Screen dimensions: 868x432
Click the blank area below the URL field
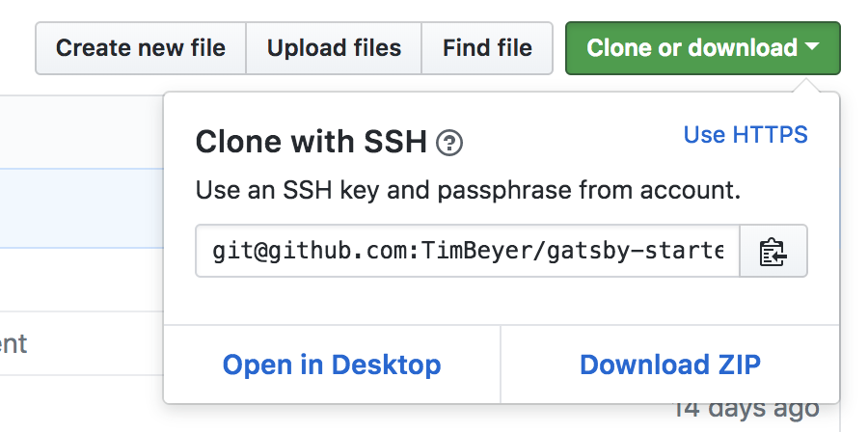pyautogui.click(x=501, y=300)
